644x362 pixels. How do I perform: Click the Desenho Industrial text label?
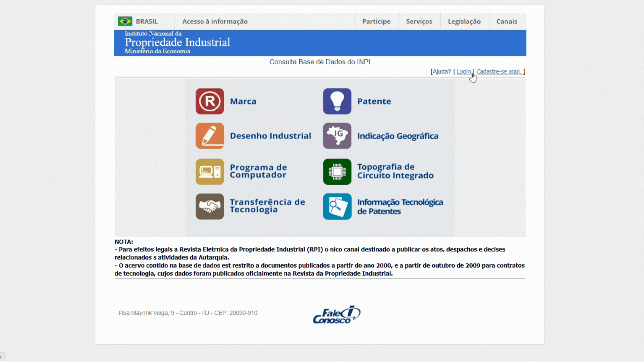[x=271, y=136]
